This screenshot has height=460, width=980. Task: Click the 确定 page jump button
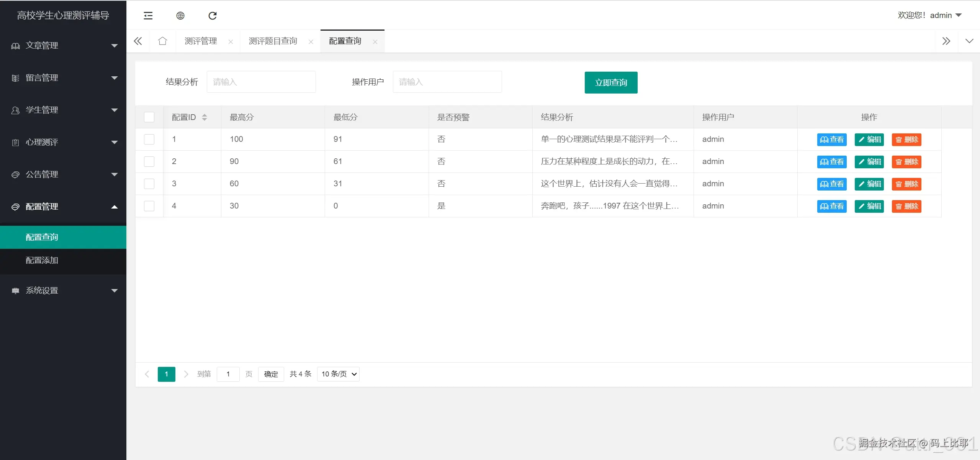tap(271, 374)
